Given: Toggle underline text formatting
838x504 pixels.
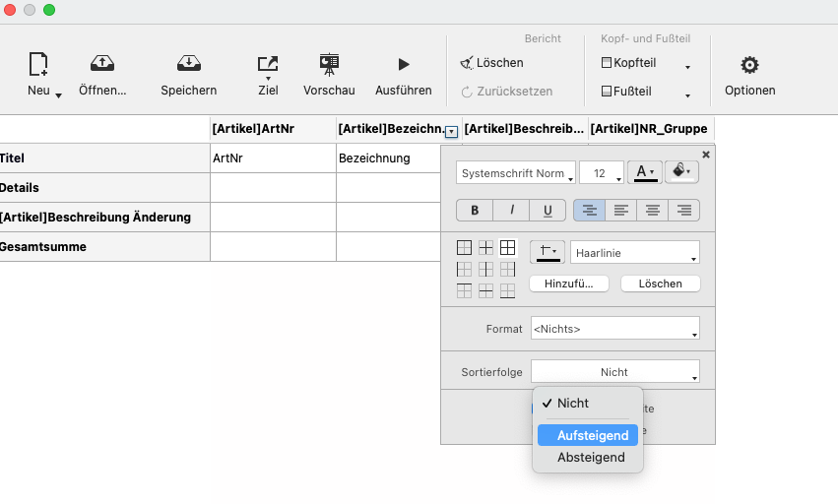Looking at the screenshot, I should click(x=548, y=210).
